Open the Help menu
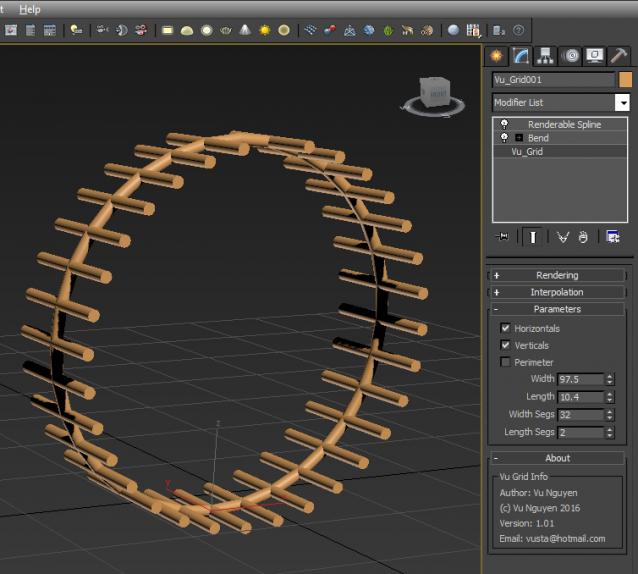Screen dimensions: 638x574 30,9
